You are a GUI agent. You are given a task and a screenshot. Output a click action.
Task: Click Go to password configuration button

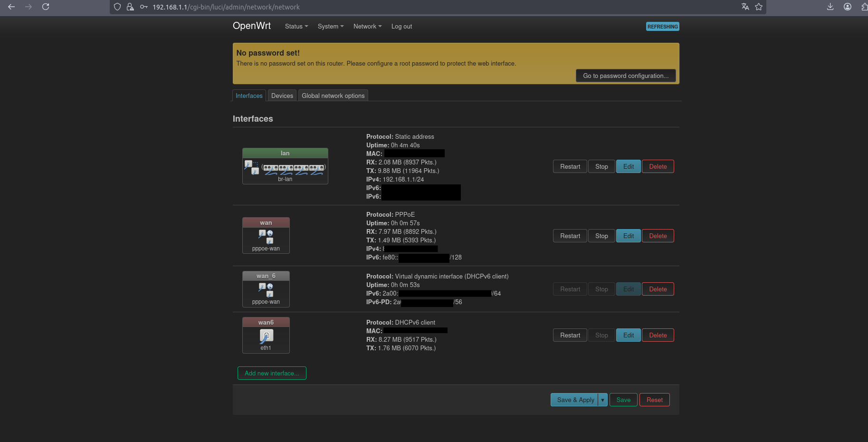click(x=625, y=76)
